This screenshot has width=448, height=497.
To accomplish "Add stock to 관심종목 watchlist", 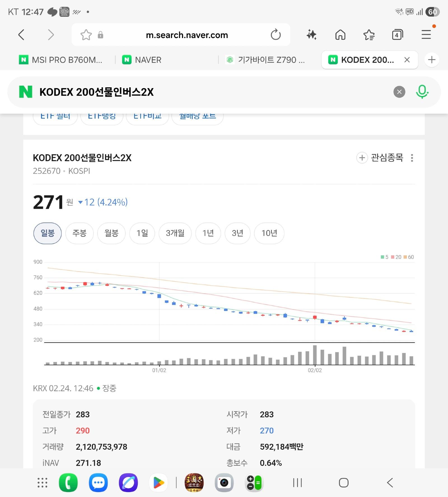I will click(380, 158).
